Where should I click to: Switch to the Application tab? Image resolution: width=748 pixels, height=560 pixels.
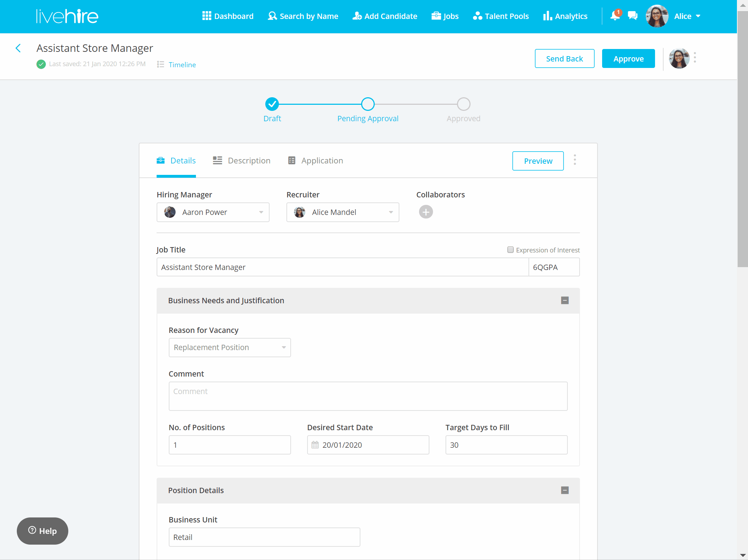tap(315, 161)
